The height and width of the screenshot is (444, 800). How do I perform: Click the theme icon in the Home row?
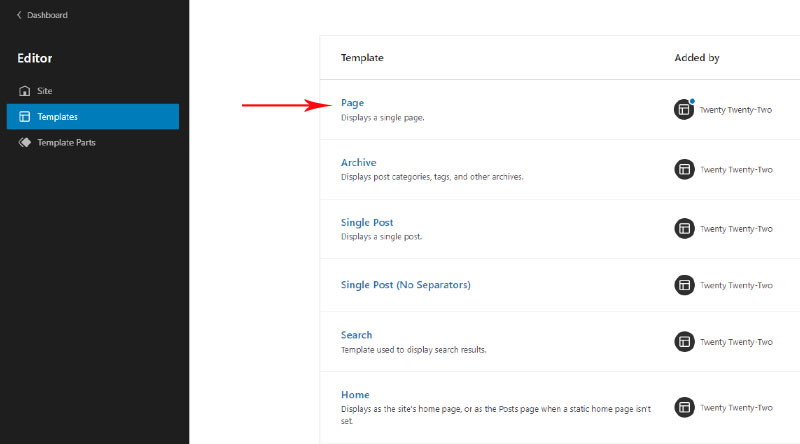pyautogui.click(x=684, y=407)
